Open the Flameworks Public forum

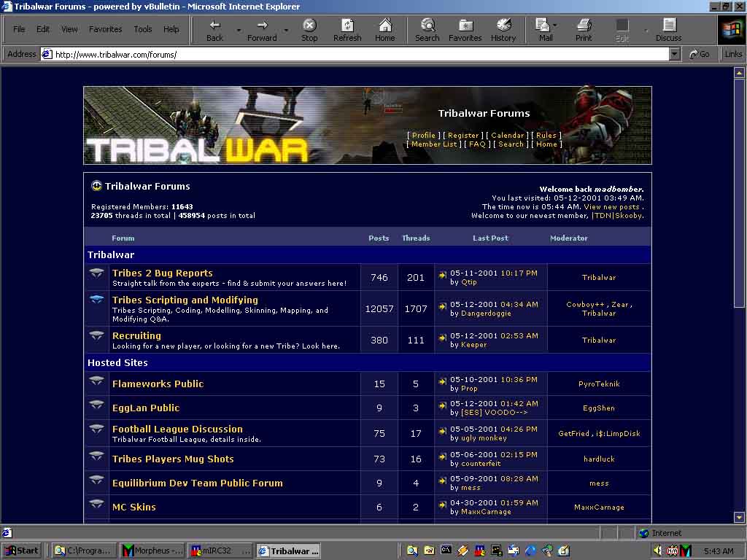(158, 384)
